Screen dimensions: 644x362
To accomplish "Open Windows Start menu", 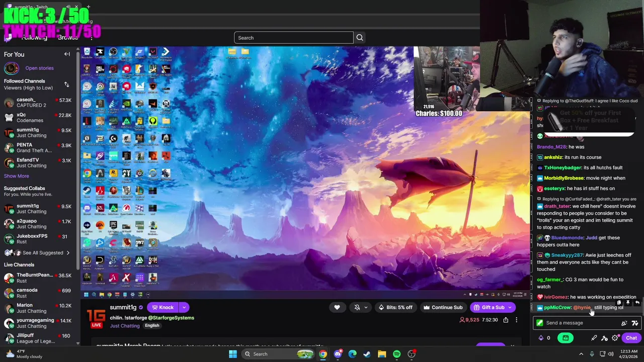I will (233, 354).
